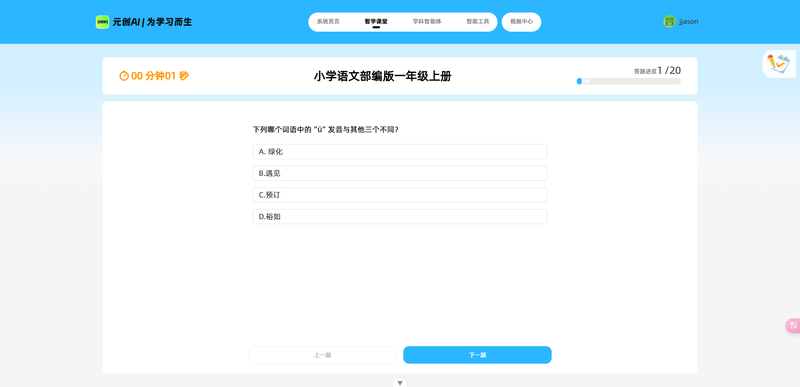Screen dimensions: 800x387
Task: Open the notepad checklist icon
Action: coord(779,64)
